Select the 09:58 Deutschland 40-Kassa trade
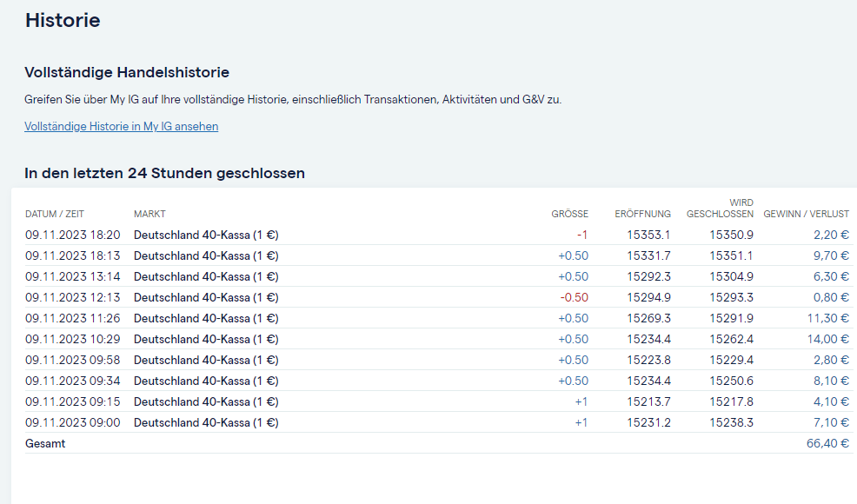The width and height of the screenshot is (857, 504). coord(206,360)
